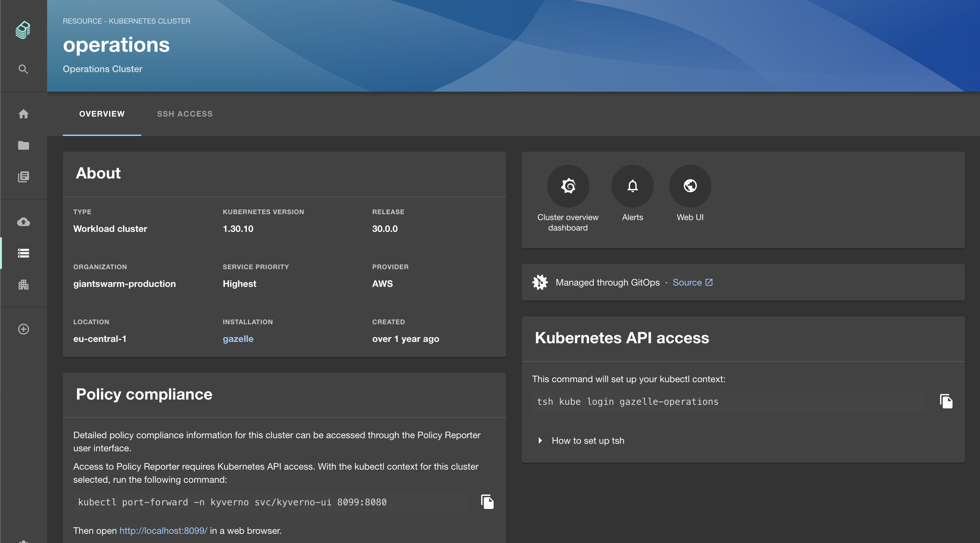Copy the kubectl port-forward command
Viewport: 980px width, 543px height.
(x=487, y=502)
